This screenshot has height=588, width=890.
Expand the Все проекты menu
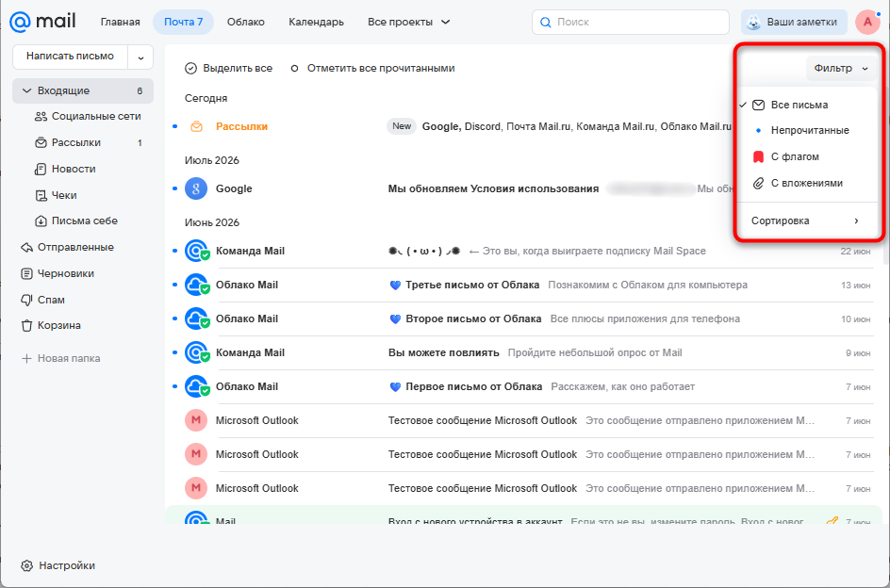[x=408, y=22]
